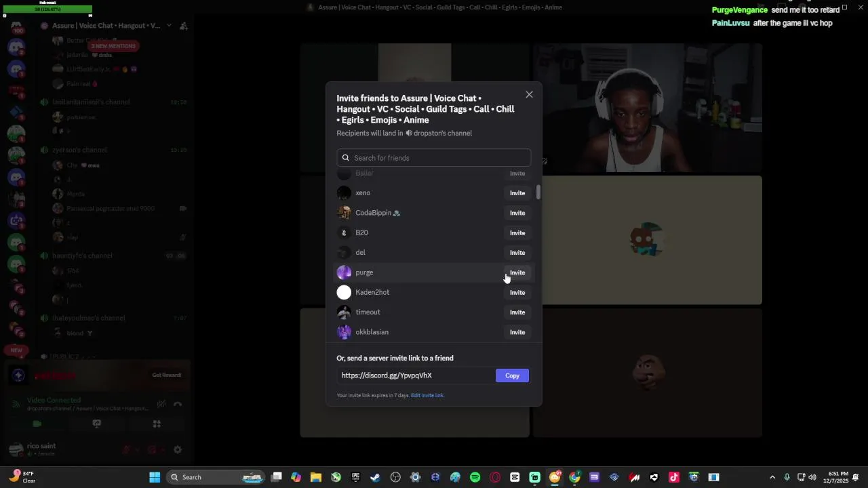Toggle microphone mute in user panel
868x488 pixels.
(x=126, y=450)
